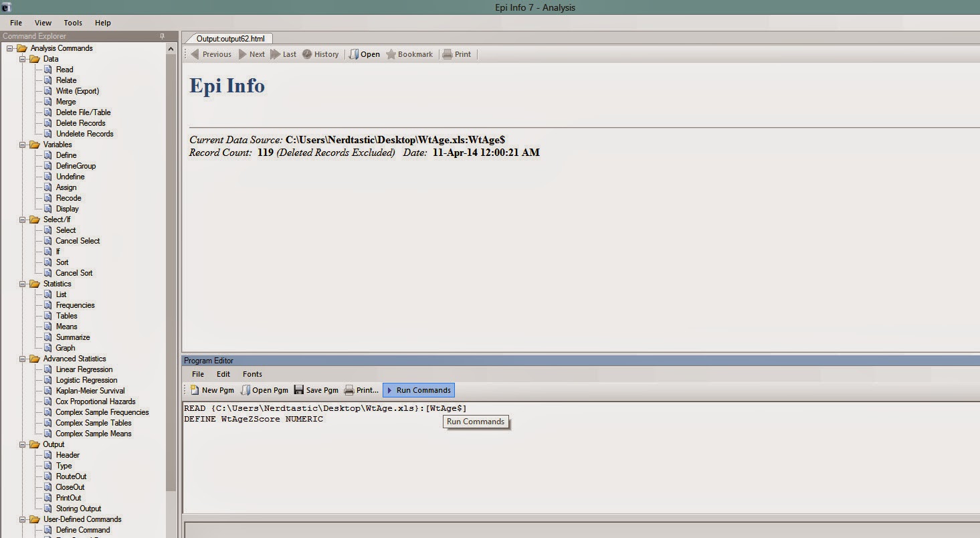The width and height of the screenshot is (980, 538).
Task: Click the Bookmark star icon
Action: 391,54
